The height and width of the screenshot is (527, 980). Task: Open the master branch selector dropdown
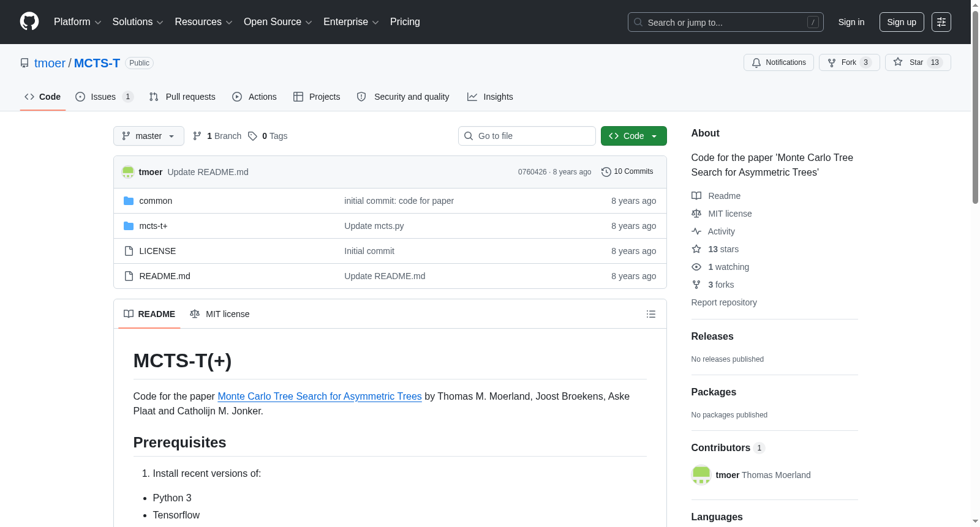(149, 136)
